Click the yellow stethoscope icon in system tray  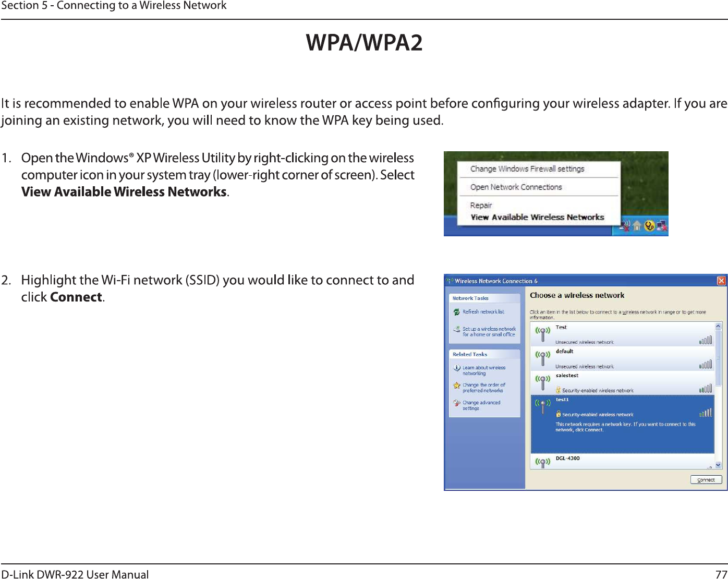tap(649, 226)
